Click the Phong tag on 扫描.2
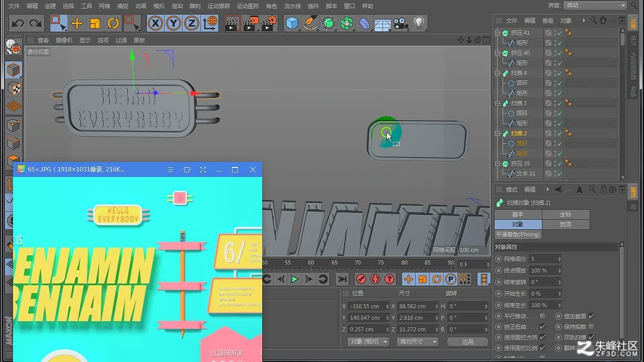644x362 pixels. (569, 133)
